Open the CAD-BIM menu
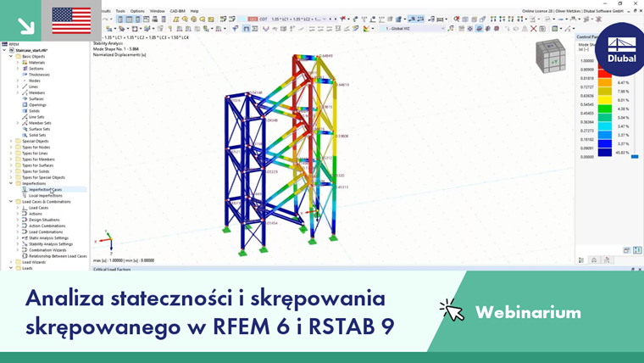Image resolution: width=644 pixels, height=363 pixels. point(177,11)
